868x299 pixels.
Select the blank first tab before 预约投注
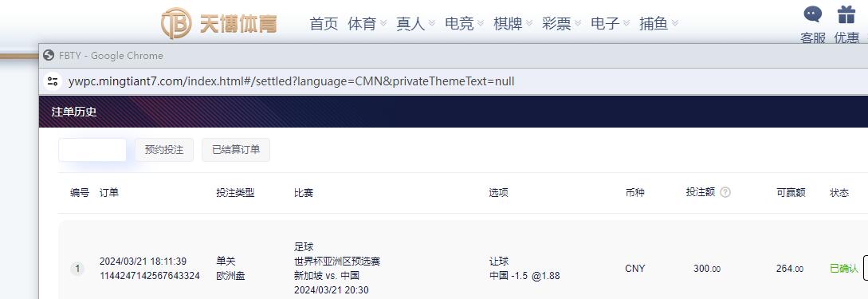point(92,150)
